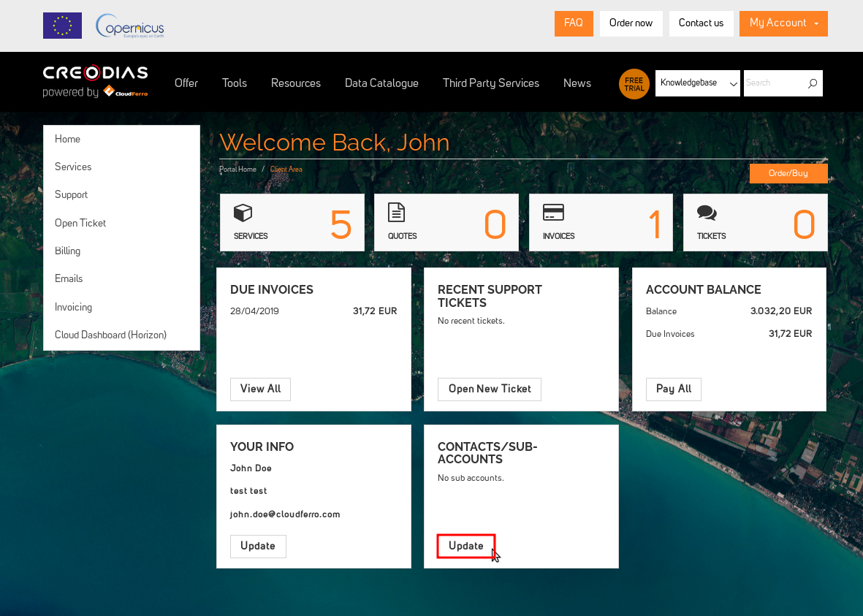Image resolution: width=863 pixels, height=616 pixels.
Task: Select Invoicing in the sidebar
Action: pyautogui.click(x=73, y=307)
